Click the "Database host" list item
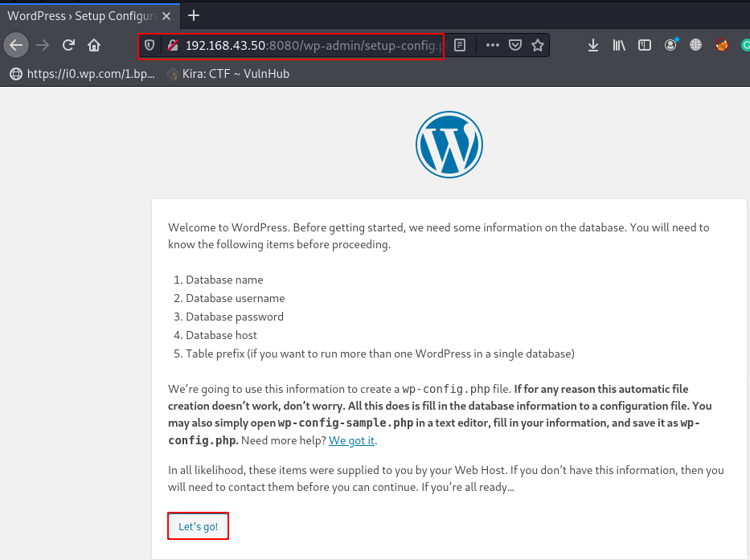The height and width of the screenshot is (560, 750). [221, 335]
